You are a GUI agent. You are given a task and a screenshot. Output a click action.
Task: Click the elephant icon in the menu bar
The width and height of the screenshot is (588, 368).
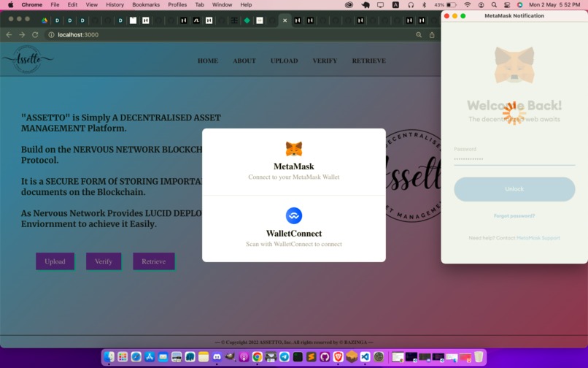(x=365, y=4)
